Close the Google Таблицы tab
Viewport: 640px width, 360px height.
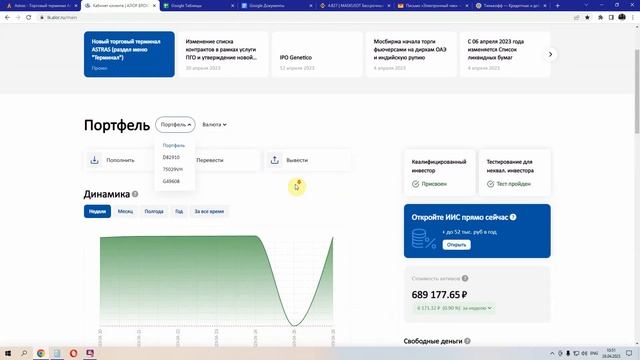(x=233, y=6)
